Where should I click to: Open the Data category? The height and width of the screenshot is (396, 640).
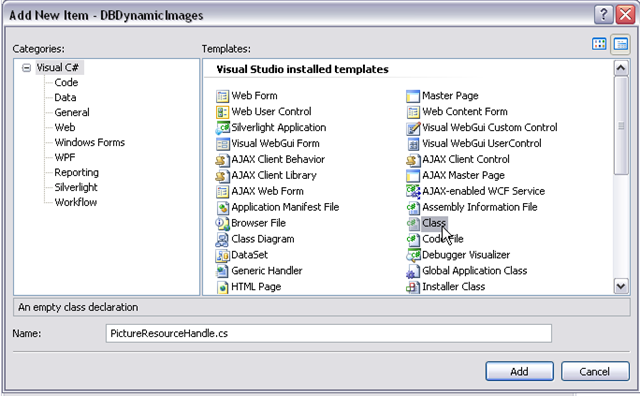[x=65, y=98]
